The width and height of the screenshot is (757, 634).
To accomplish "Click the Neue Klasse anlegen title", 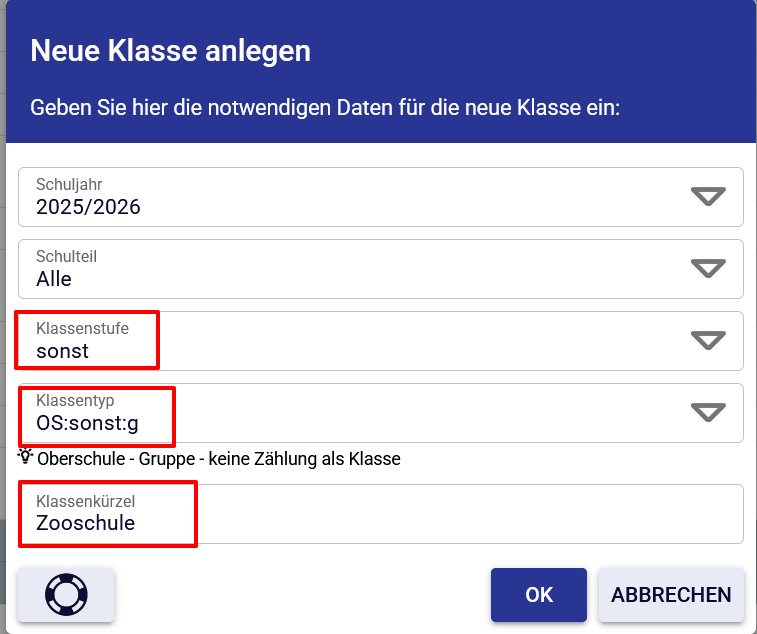I will [170, 51].
